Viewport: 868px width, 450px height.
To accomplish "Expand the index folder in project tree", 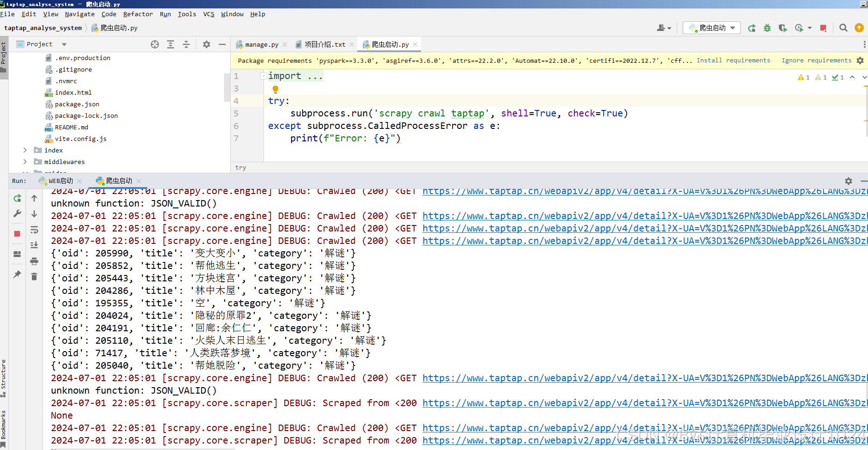I will coord(25,150).
